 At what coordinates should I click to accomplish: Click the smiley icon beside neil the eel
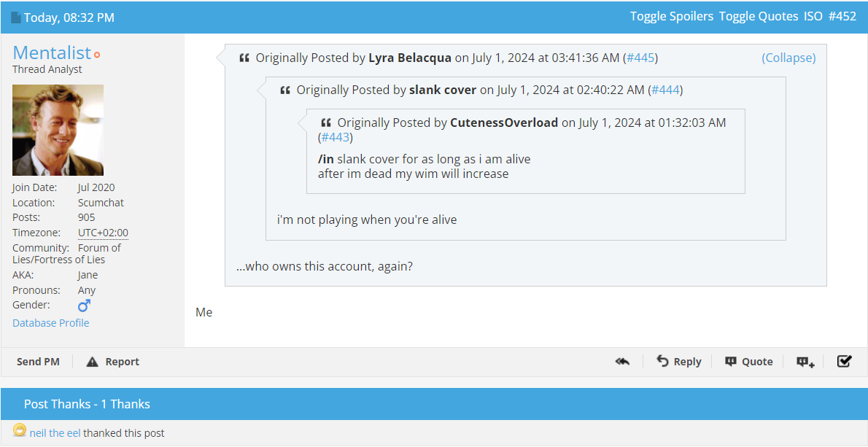click(x=20, y=430)
